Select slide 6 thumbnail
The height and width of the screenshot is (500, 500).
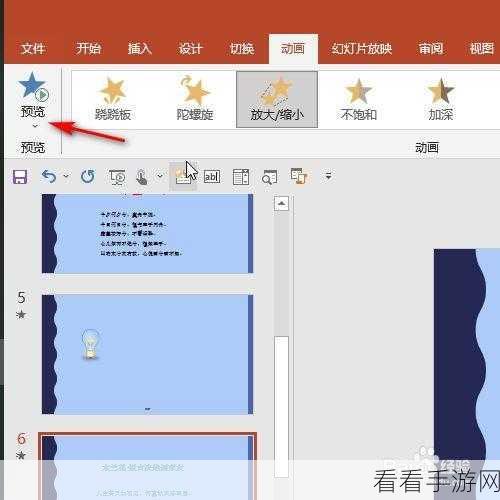147,466
